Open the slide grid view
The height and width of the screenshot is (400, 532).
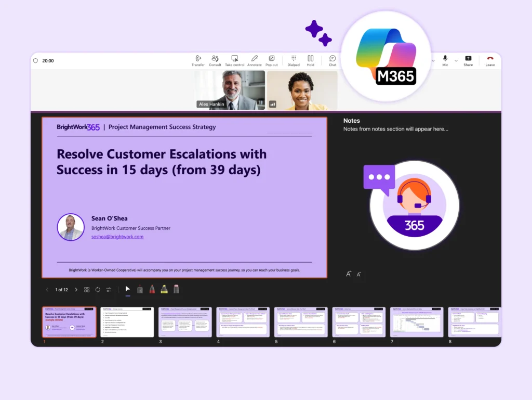(87, 290)
